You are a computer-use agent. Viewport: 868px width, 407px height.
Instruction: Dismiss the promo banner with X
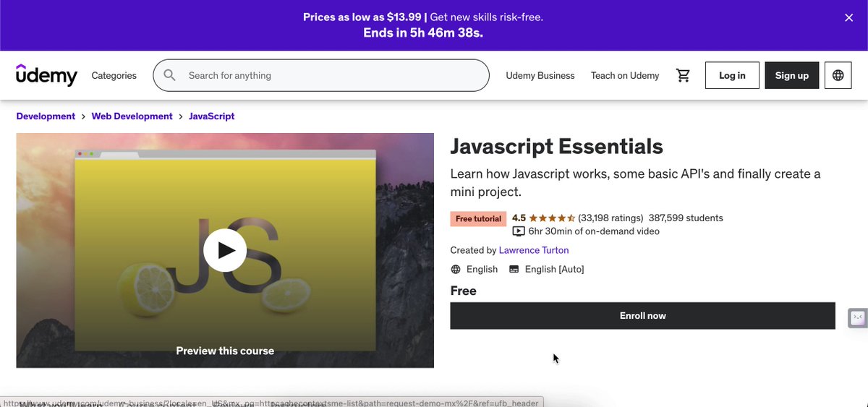pos(849,17)
